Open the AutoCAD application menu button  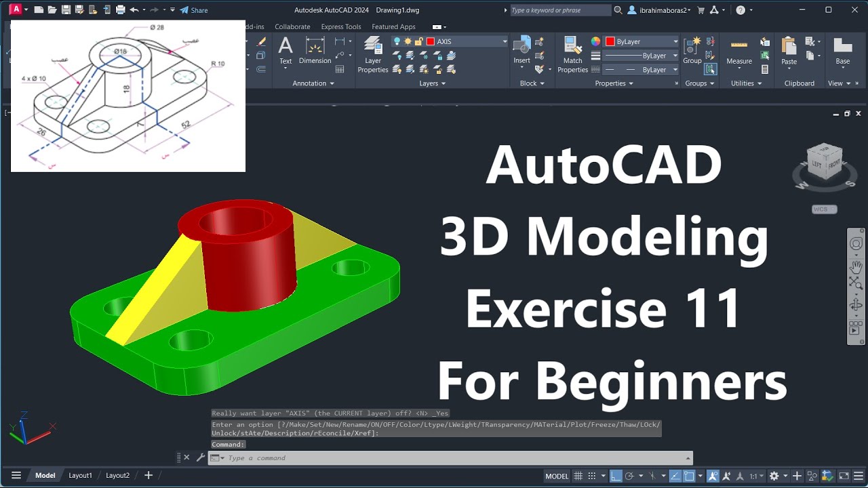pyautogui.click(x=15, y=10)
